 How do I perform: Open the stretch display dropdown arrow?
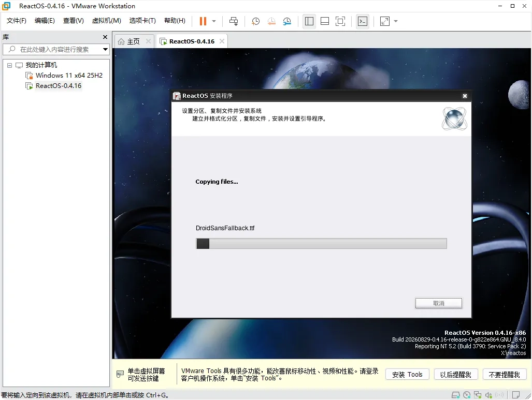pyautogui.click(x=396, y=21)
